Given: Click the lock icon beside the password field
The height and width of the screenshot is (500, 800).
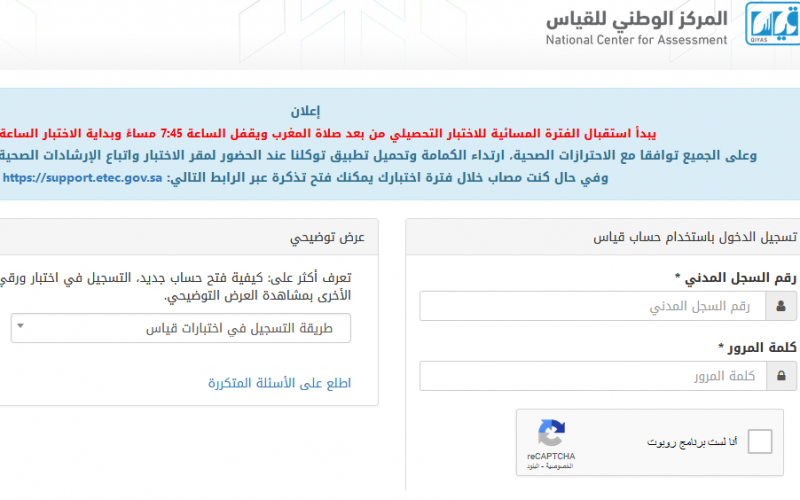Looking at the screenshot, I should coord(781,376).
